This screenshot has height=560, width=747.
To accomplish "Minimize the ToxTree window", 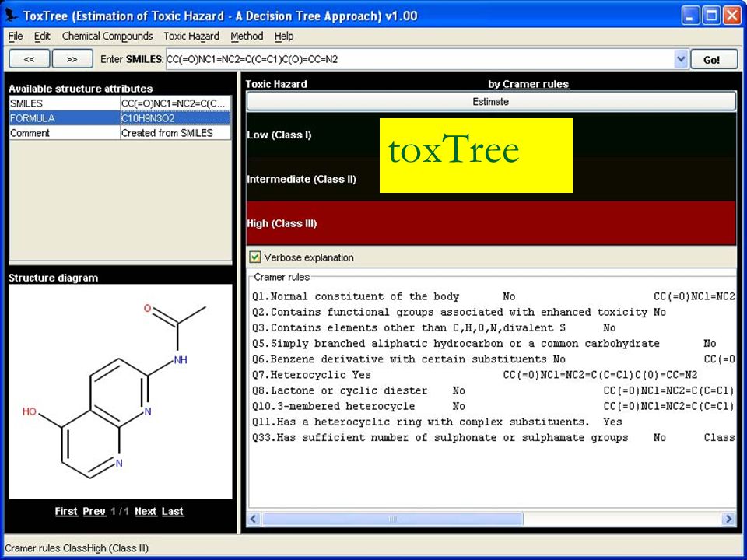I will click(690, 16).
